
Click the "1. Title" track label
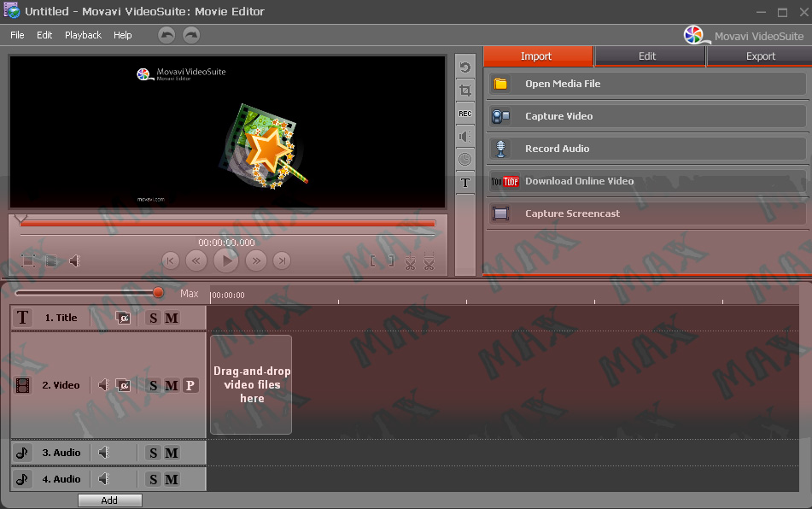pos(61,318)
